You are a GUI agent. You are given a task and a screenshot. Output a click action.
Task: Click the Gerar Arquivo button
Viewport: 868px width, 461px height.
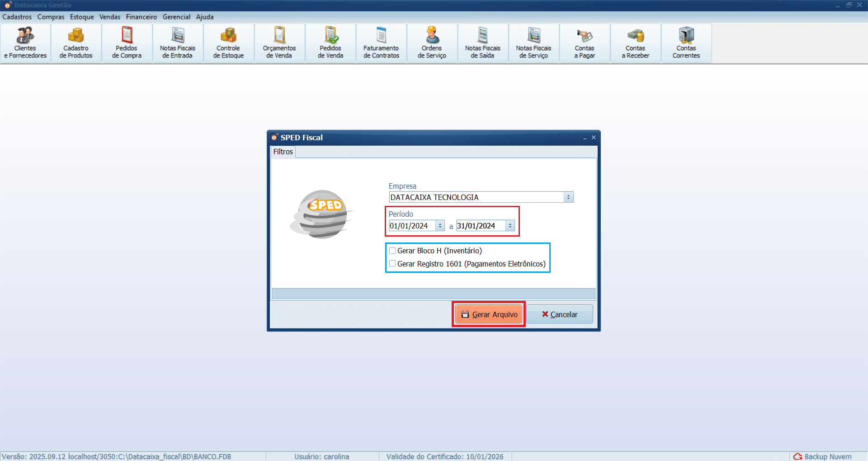point(489,314)
